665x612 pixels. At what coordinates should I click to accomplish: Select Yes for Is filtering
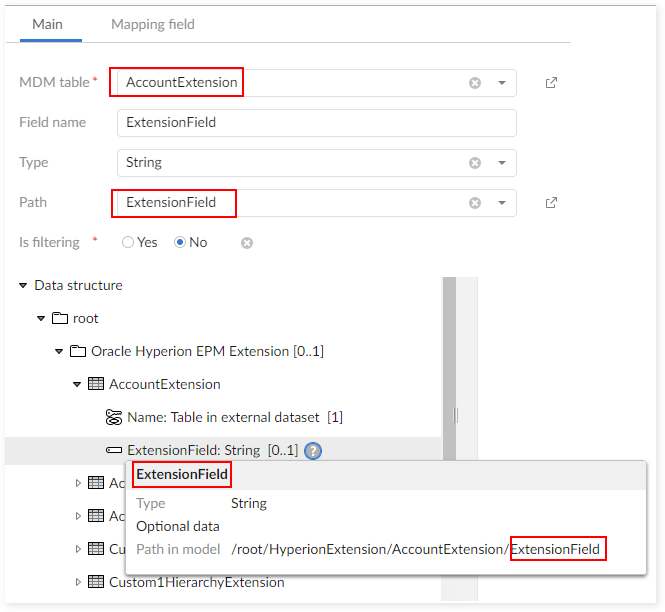tap(127, 242)
